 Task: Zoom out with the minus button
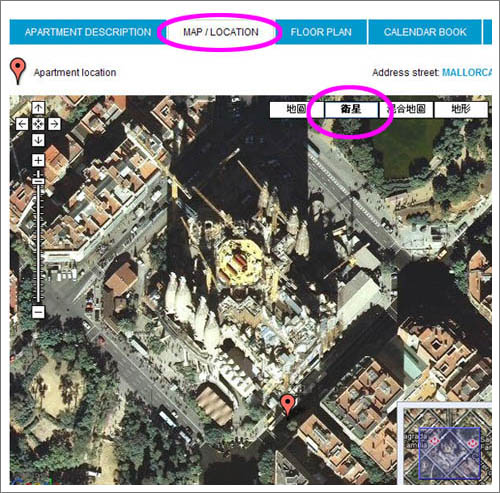point(38,312)
